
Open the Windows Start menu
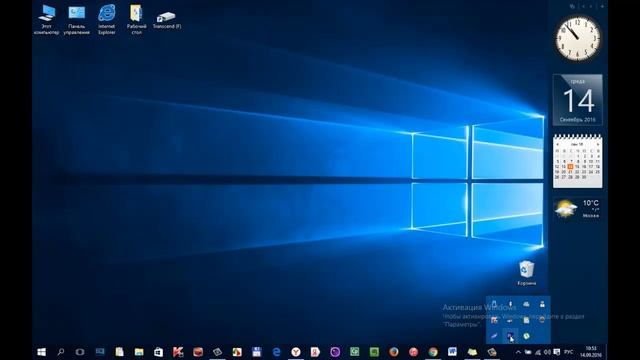tap(41, 352)
